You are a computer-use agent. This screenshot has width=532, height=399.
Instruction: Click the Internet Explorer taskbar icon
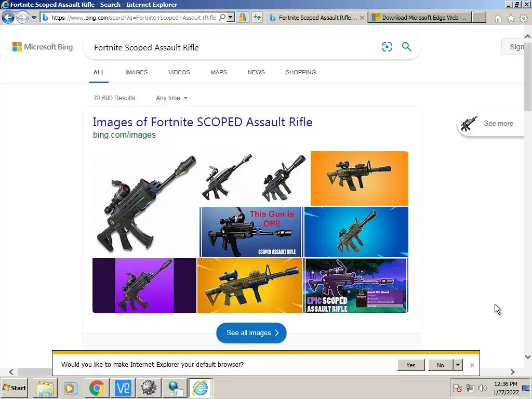[x=201, y=388]
